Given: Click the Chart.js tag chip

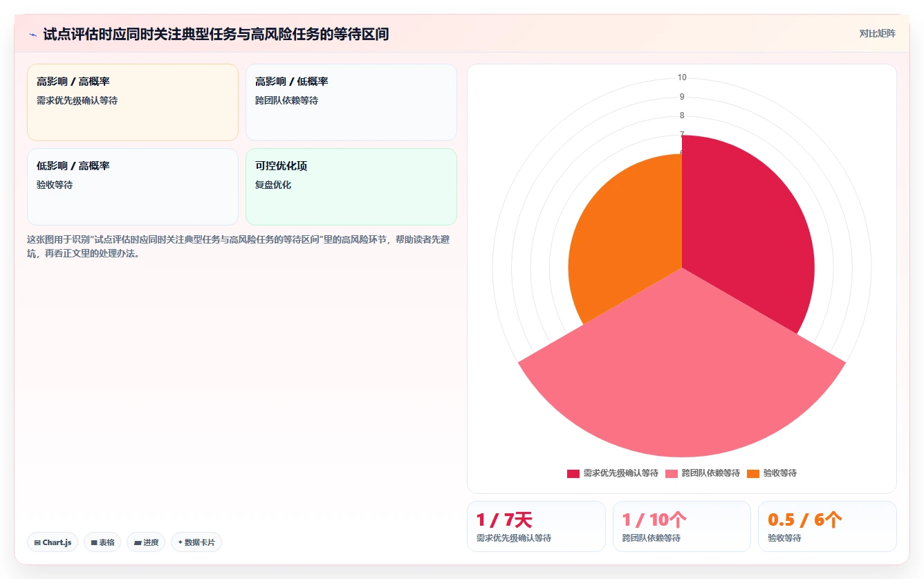Looking at the screenshot, I should [53, 542].
